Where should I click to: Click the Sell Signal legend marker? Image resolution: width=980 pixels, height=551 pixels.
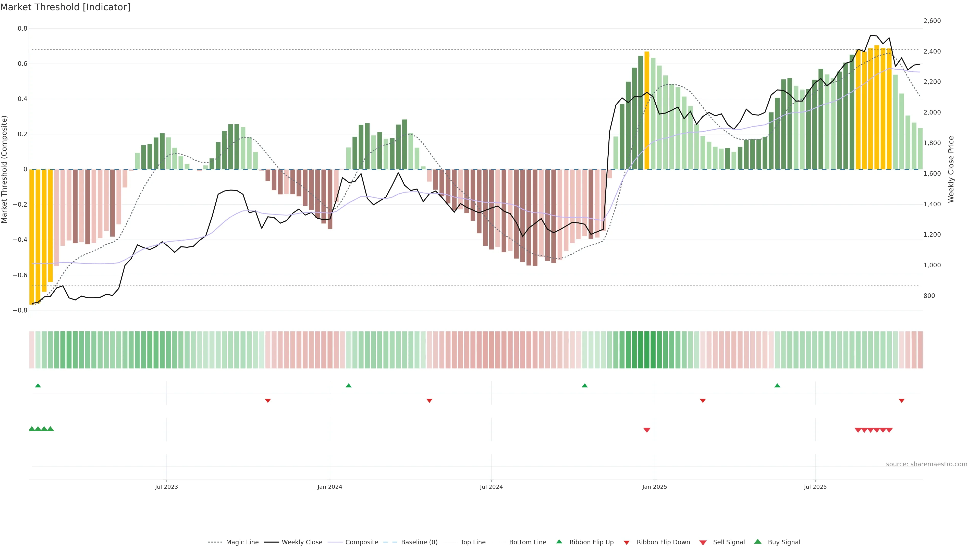click(703, 542)
